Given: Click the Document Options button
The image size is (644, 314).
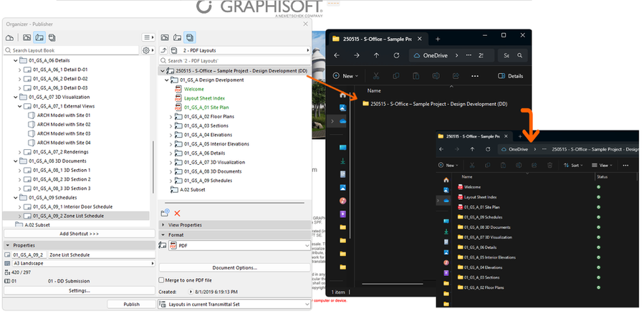Looking at the screenshot, I should pyautogui.click(x=235, y=267).
